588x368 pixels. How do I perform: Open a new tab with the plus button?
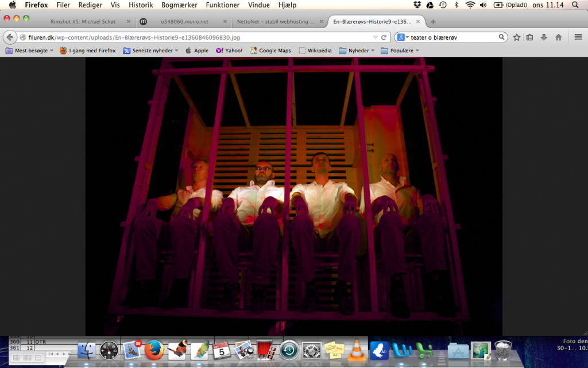[433, 22]
